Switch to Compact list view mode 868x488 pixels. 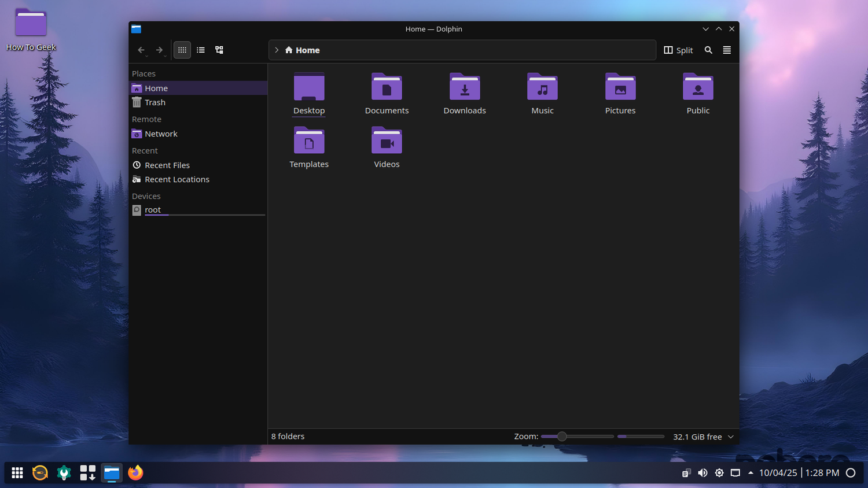point(201,50)
